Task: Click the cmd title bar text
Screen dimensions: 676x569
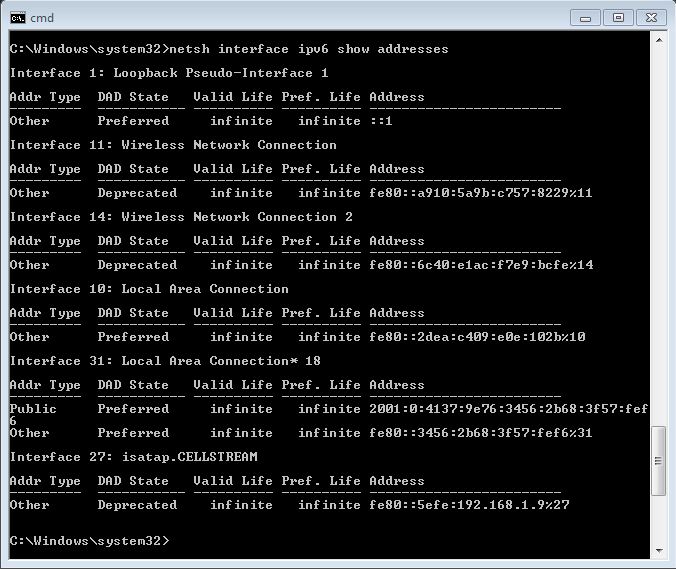Action: pos(43,17)
